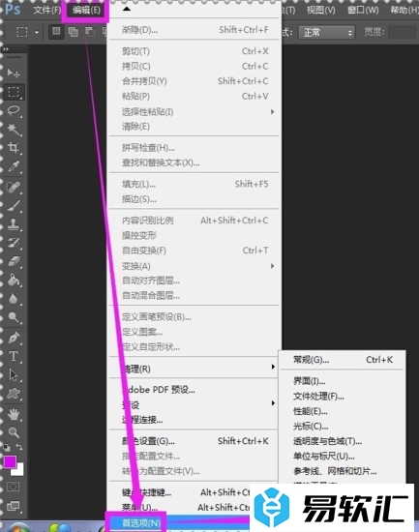This screenshot has width=419, height=532.
Task: Select the Path Selection tool
Action: pyautogui.click(x=14, y=375)
